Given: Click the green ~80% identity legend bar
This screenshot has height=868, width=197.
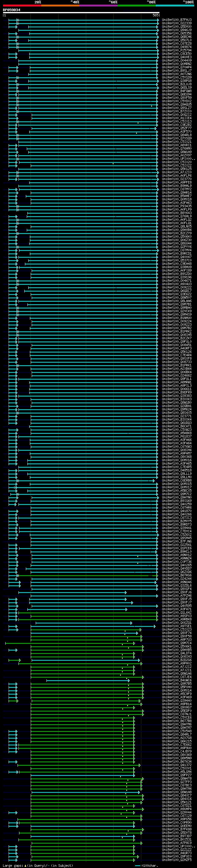Looking at the screenshot, I should click(x=137, y=6).
